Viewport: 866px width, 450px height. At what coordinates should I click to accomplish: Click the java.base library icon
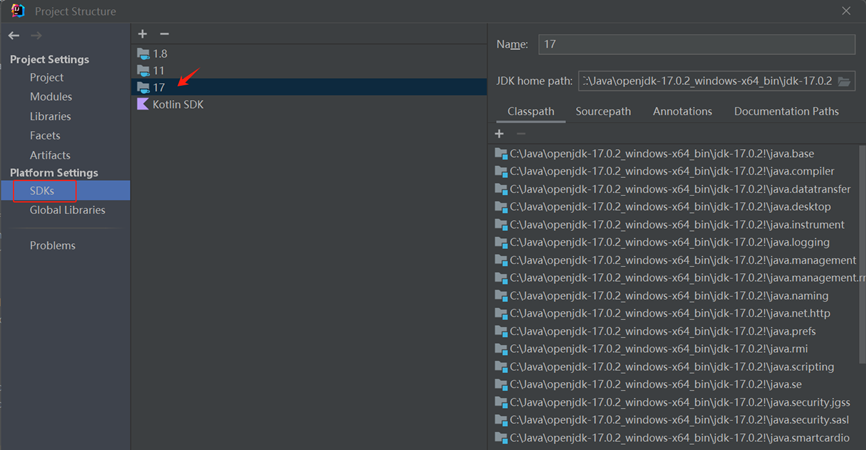501,153
